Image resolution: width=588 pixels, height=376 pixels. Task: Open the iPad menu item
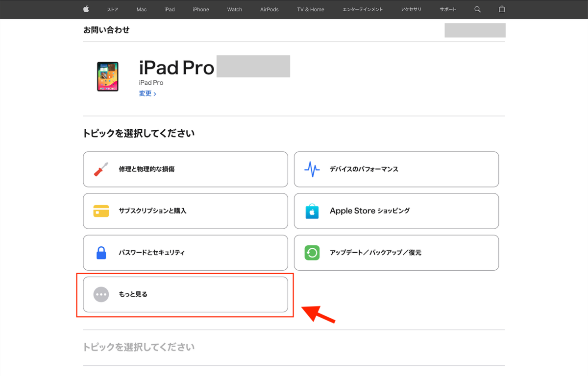170,9
